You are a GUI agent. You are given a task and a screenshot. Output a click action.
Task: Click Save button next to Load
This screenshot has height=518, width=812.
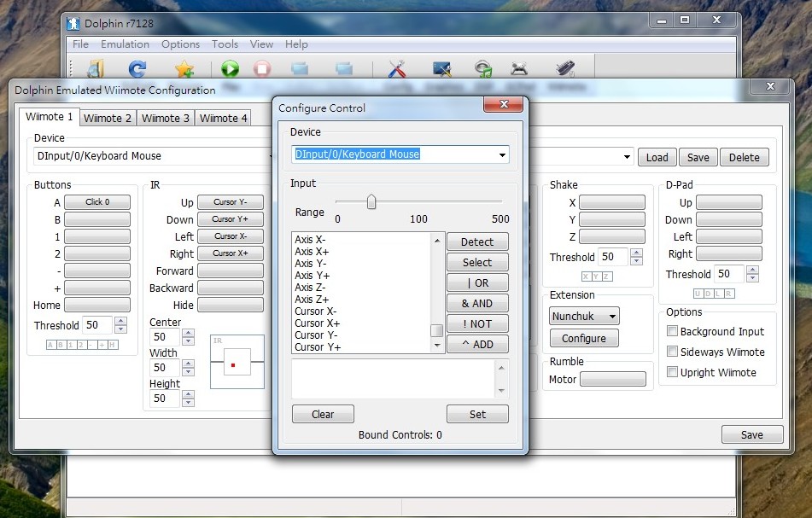pyautogui.click(x=698, y=157)
